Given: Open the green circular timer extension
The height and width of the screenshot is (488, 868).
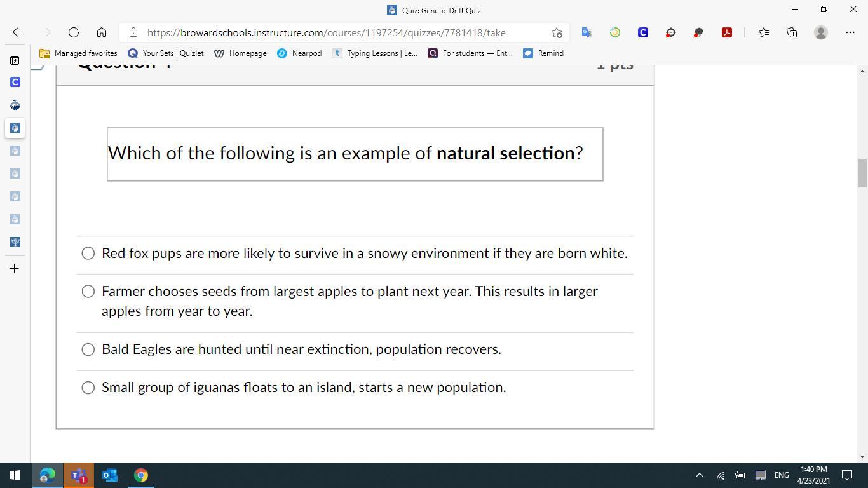Looking at the screenshot, I should pyautogui.click(x=615, y=32).
